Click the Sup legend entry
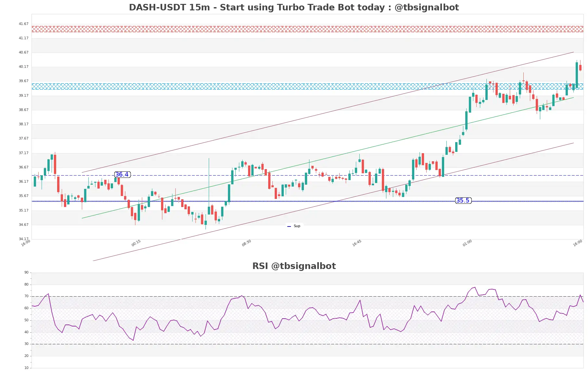Image resolution: width=588 pixels, height=392 pixels. (x=294, y=226)
